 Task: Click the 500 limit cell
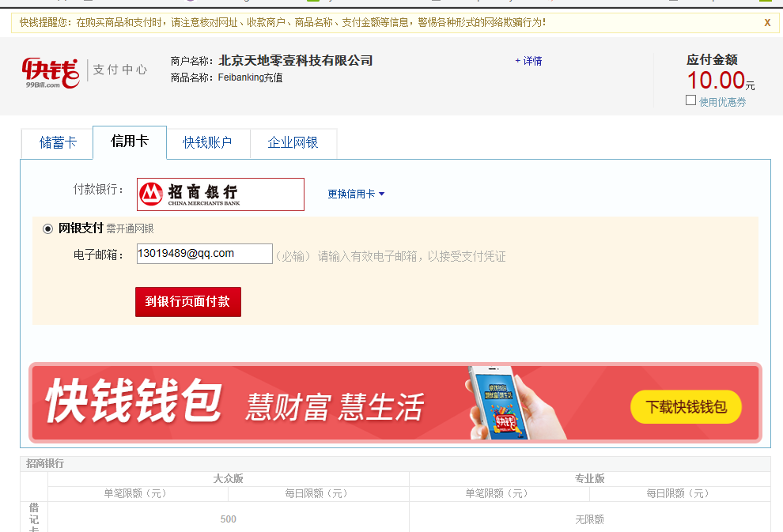coord(229,519)
